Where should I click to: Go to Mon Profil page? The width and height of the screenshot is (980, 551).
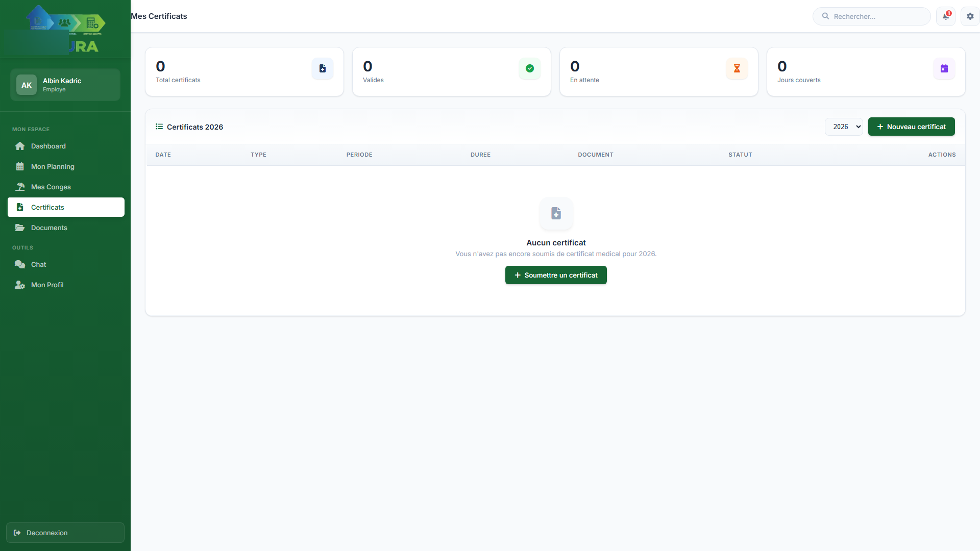coord(47,285)
